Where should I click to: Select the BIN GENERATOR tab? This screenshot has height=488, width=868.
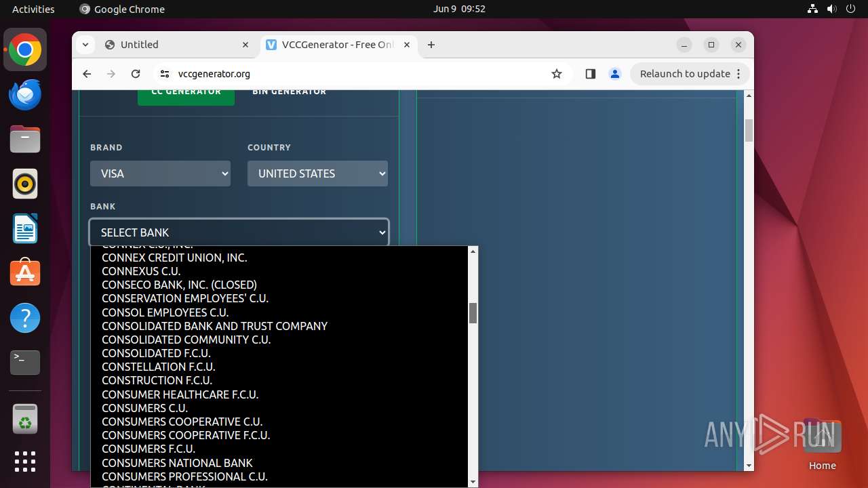click(290, 93)
